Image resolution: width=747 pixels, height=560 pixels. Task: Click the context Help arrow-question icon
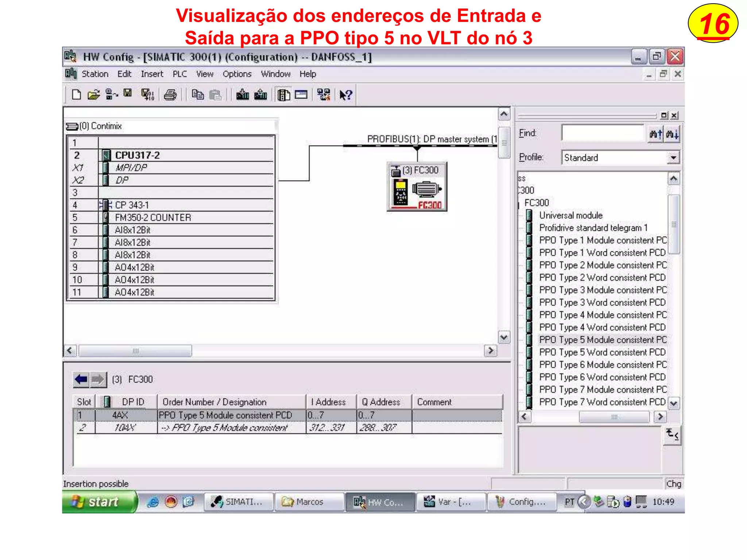click(345, 95)
